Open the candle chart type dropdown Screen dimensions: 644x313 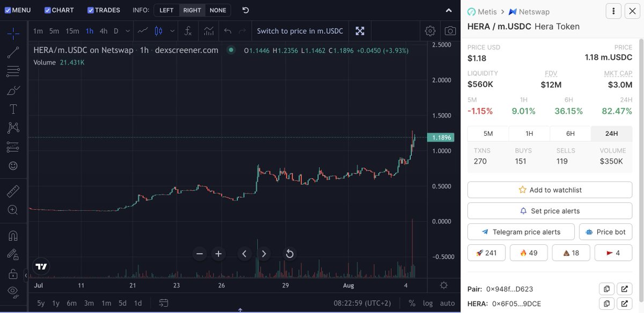coord(172,31)
